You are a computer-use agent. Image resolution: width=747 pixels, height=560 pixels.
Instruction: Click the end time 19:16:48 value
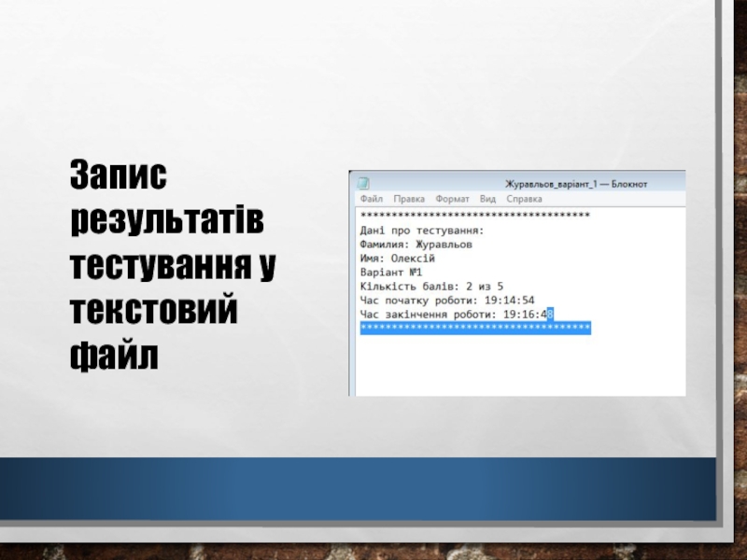pyautogui.click(x=528, y=315)
